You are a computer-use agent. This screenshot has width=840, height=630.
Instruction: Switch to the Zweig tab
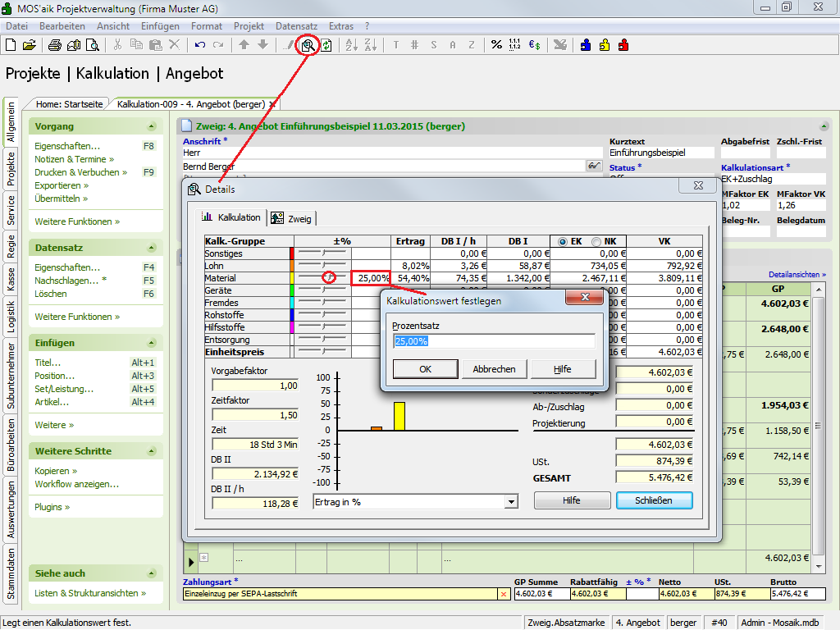[293, 218]
